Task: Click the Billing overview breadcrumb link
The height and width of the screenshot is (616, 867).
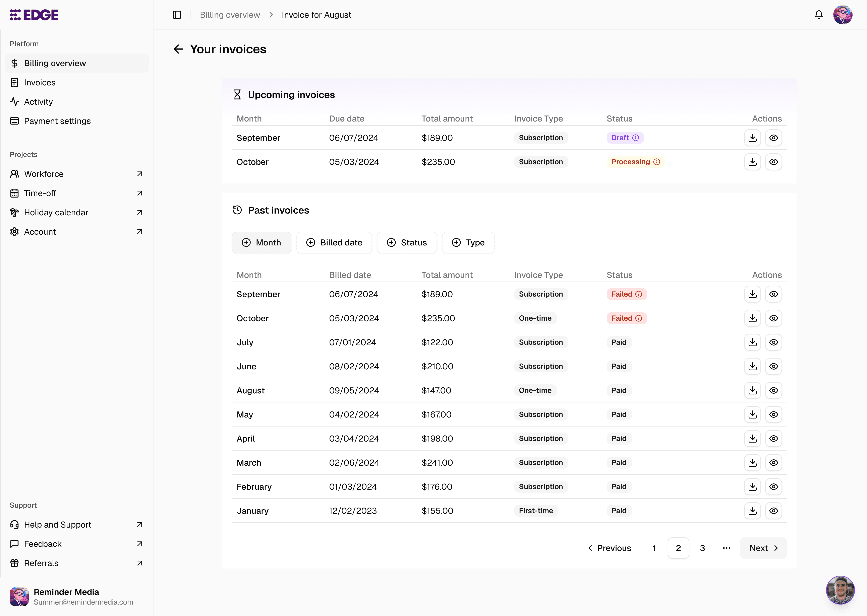Action: tap(230, 15)
